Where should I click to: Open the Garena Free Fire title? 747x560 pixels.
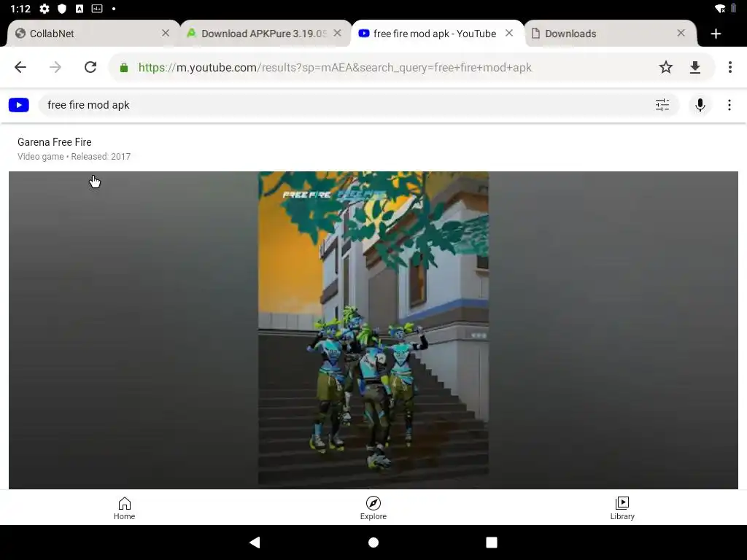[54, 142]
